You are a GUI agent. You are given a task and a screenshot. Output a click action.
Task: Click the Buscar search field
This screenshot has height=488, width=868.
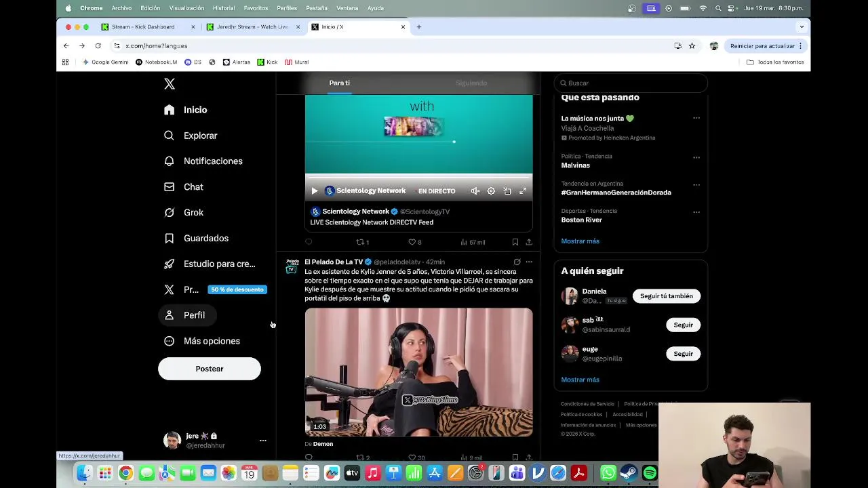631,83
